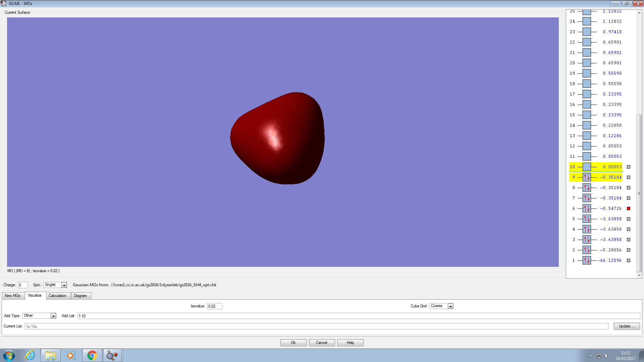Screen dimensions: 644x362
Task: Select orbital 1 occupied box at -66.12596
Action: coord(587,260)
